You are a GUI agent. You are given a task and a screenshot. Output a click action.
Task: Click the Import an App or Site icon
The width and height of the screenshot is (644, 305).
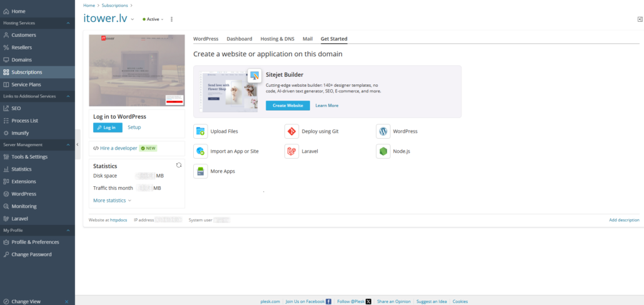(201, 151)
